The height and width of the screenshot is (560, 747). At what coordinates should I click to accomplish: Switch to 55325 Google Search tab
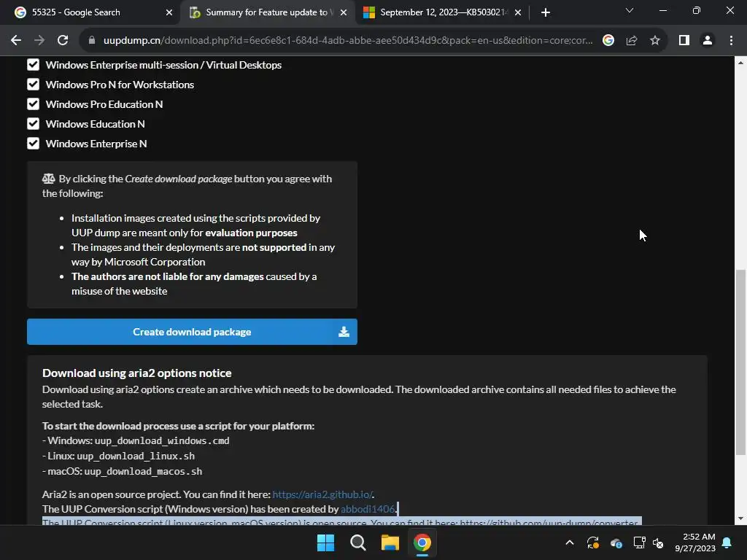point(90,12)
